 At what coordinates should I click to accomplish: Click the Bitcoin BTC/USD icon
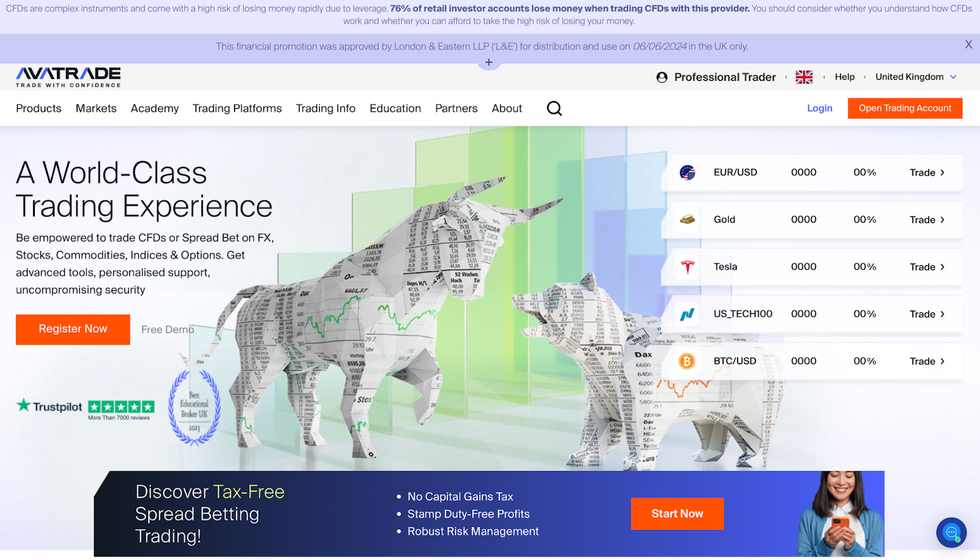687,361
